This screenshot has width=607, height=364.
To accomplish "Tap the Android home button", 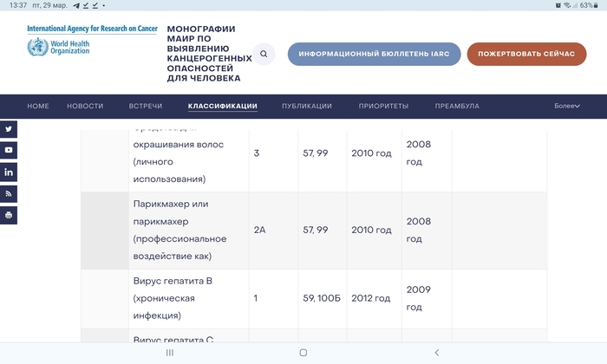I will point(303,353).
